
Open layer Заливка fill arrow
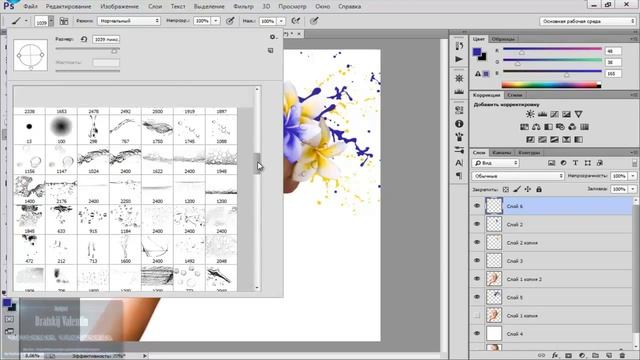pyautogui.click(x=633, y=189)
